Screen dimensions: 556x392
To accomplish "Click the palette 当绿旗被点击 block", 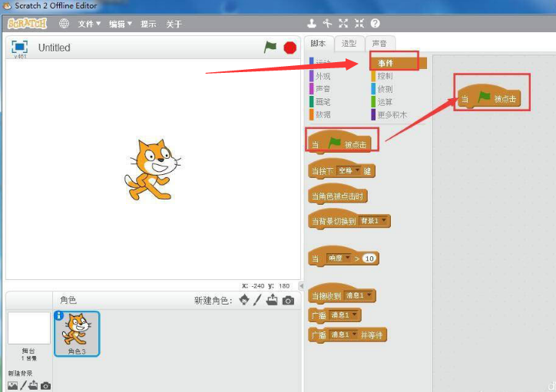I will click(339, 143).
